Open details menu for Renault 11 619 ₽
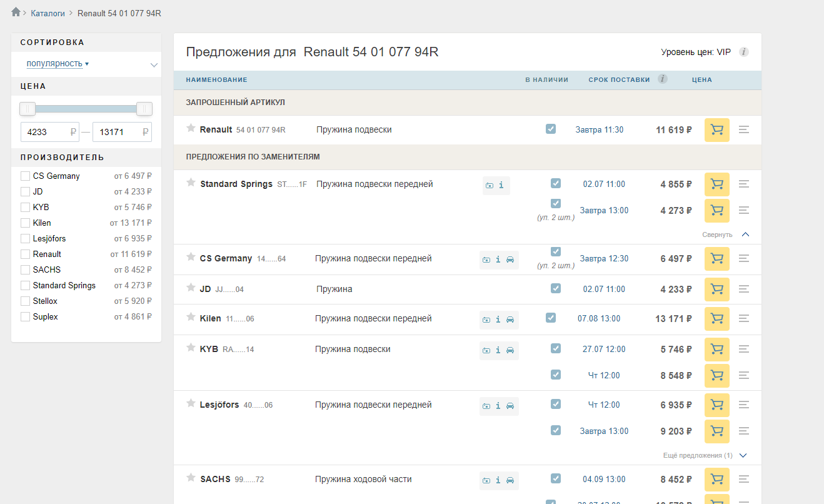Image resolution: width=824 pixels, height=504 pixels. point(744,130)
